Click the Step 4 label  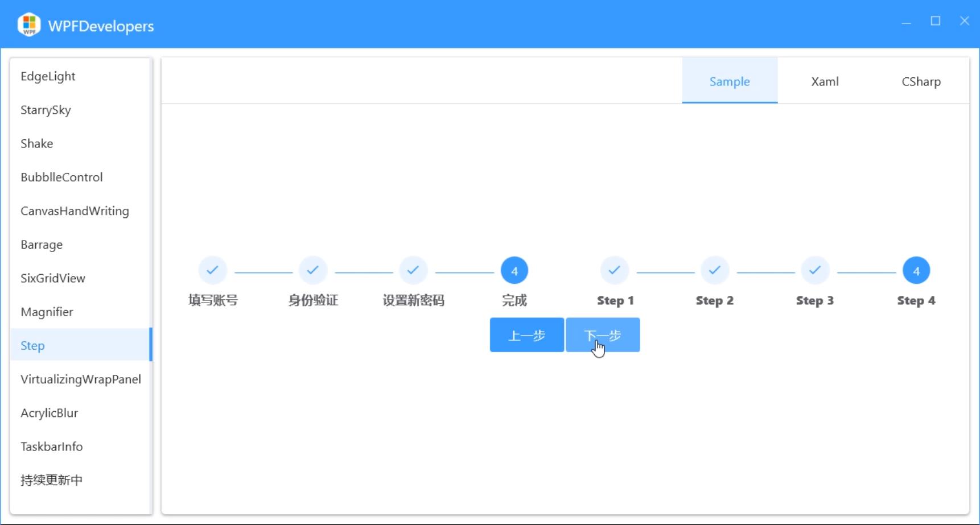pyautogui.click(x=916, y=301)
